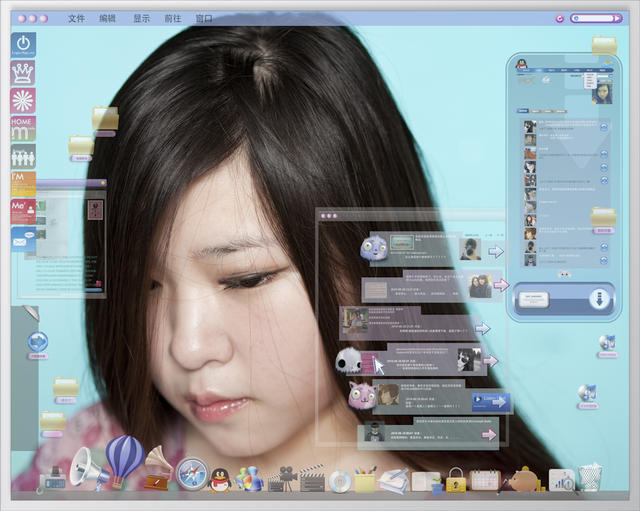This screenshot has height=511, width=640.
Task: Click the weather sun-cloud icon in the QQ panel
Action: tap(607, 64)
